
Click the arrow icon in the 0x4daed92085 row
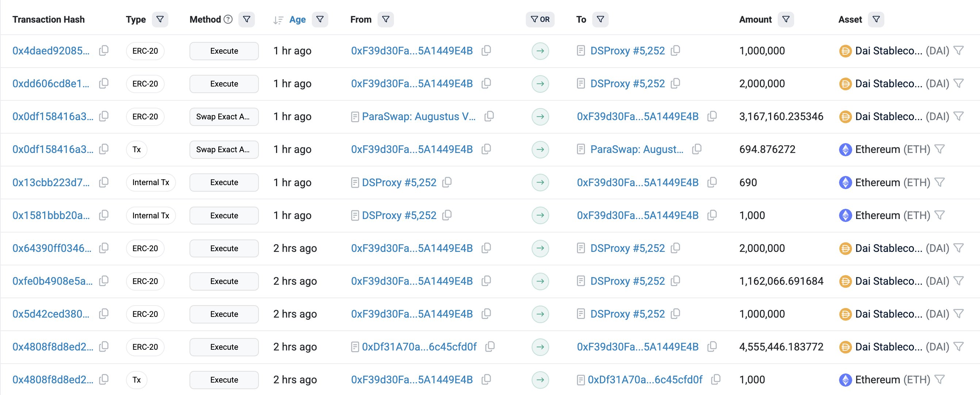click(x=540, y=51)
